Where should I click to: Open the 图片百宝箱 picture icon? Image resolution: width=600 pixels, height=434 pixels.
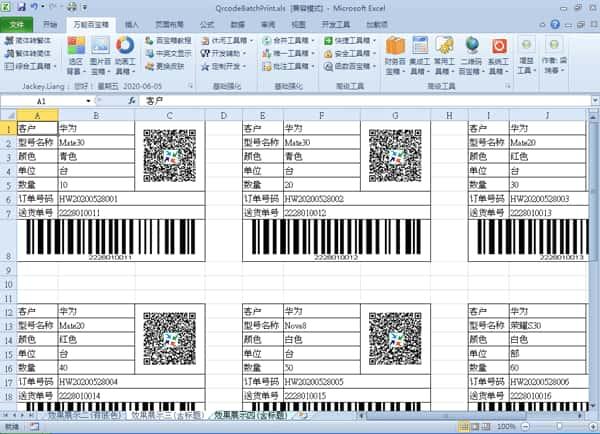click(x=100, y=46)
